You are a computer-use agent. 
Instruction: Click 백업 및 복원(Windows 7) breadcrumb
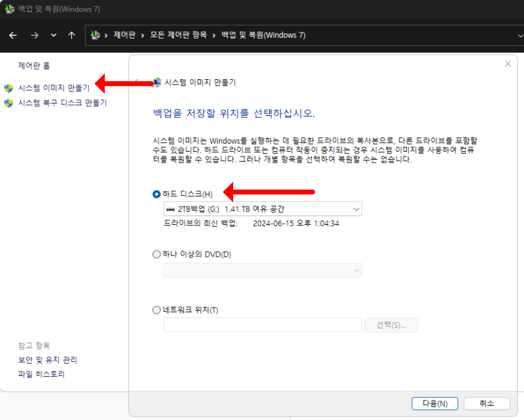pos(263,35)
